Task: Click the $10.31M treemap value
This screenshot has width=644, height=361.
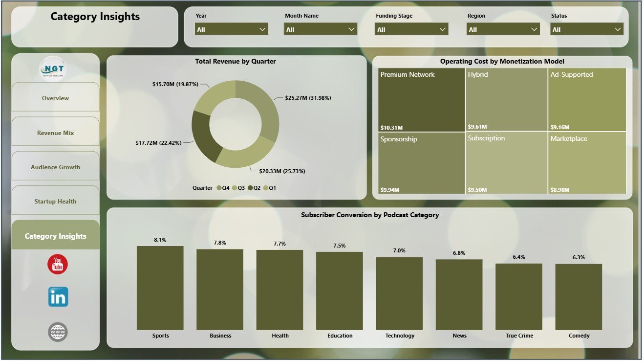Action: coord(391,127)
